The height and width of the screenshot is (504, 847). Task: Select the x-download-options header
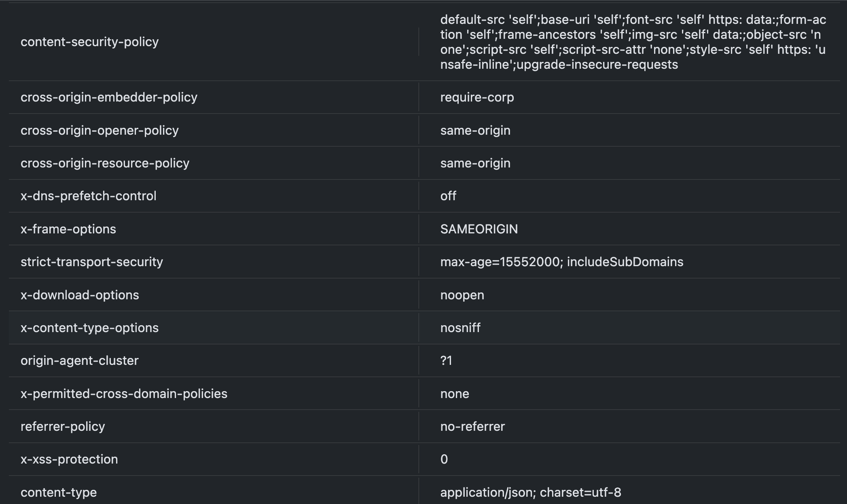pyautogui.click(x=80, y=295)
